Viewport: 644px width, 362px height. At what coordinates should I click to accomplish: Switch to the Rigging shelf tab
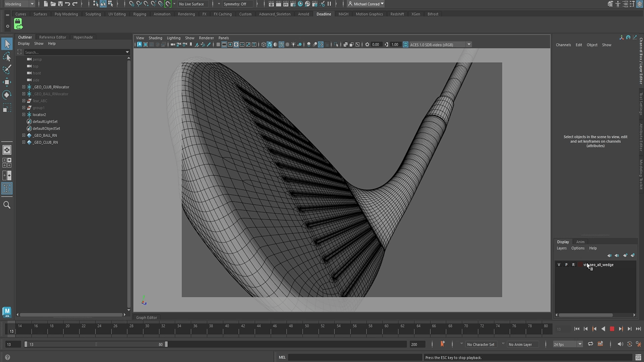pyautogui.click(x=140, y=14)
